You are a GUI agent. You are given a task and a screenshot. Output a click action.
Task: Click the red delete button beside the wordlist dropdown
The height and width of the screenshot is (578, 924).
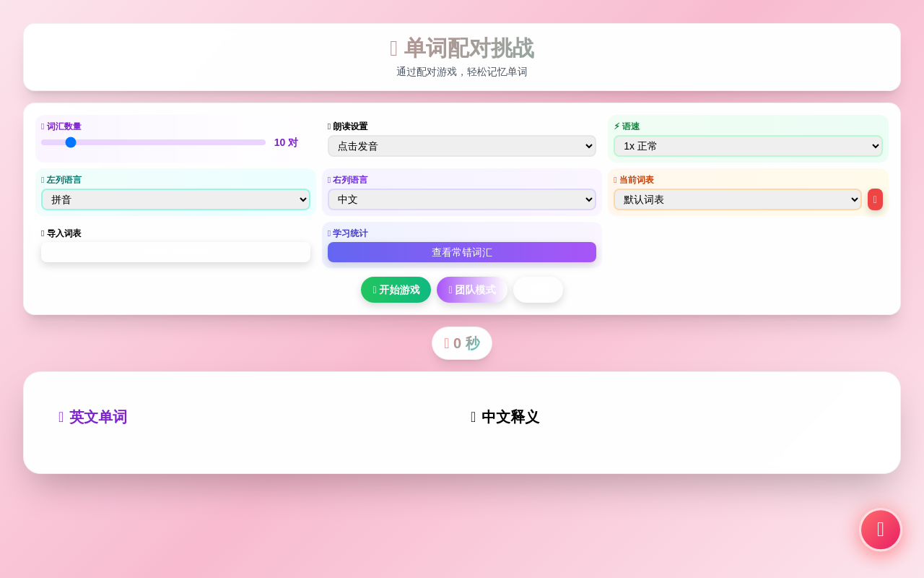[x=874, y=199]
